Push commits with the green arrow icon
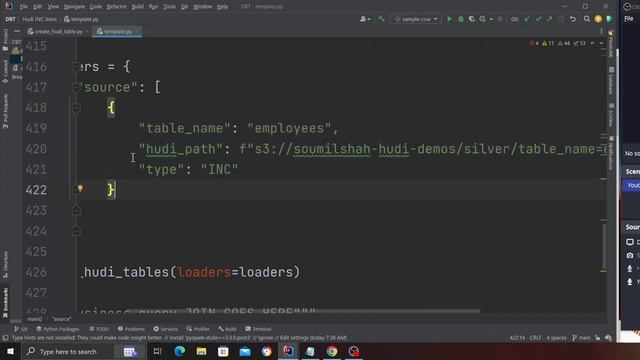640x360 pixels. (549, 19)
